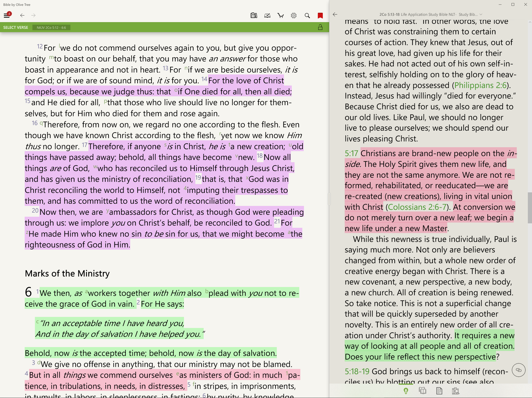Click the SELECT VERSE button

tap(16, 27)
